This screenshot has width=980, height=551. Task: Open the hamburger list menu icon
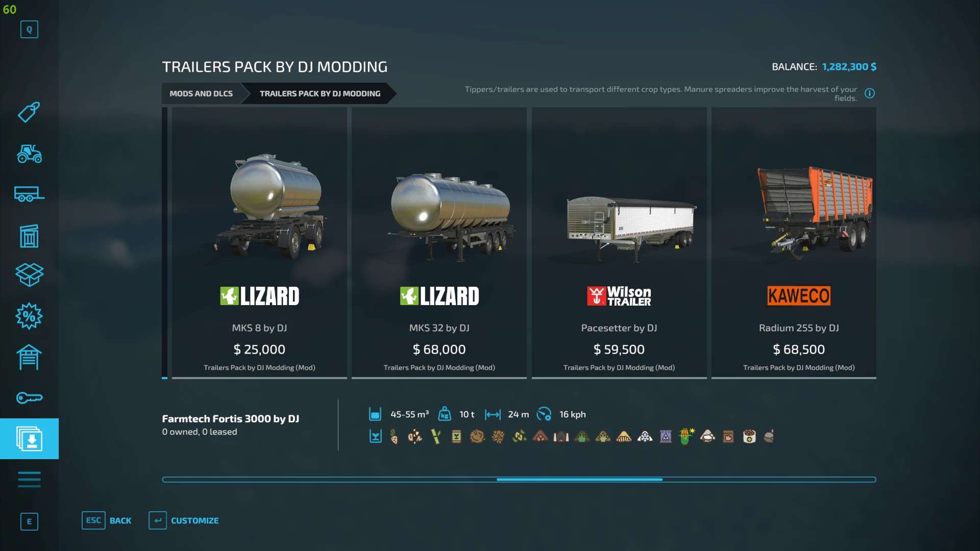pyautogui.click(x=29, y=480)
